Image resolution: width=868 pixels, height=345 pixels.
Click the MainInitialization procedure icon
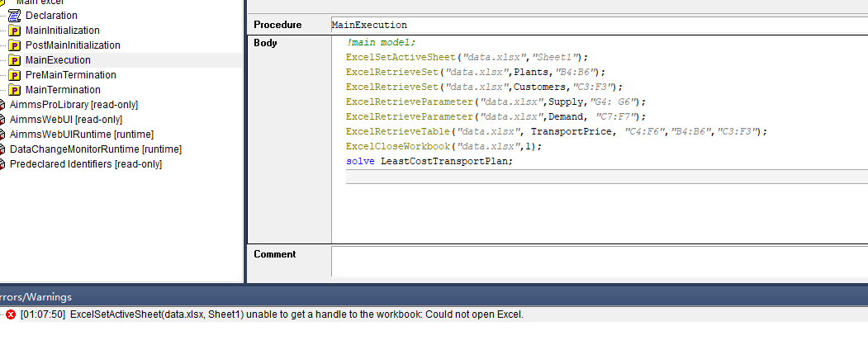(14, 31)
